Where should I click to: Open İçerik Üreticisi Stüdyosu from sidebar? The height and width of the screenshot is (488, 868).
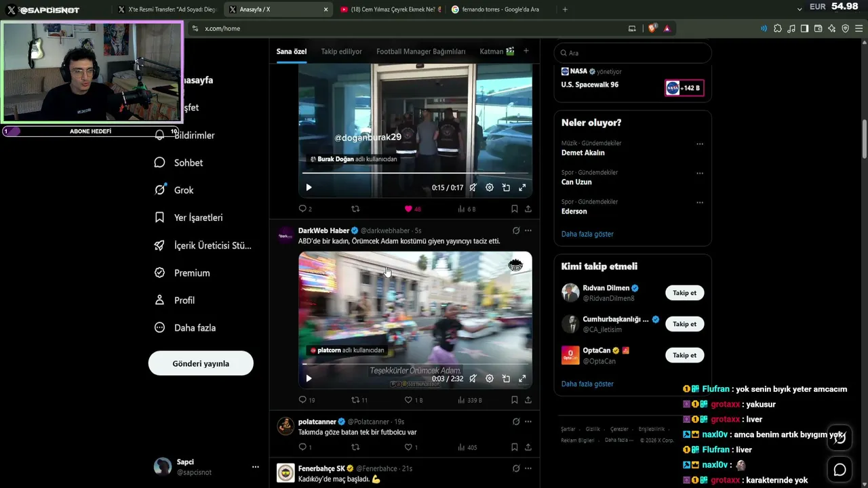[203, 245]
